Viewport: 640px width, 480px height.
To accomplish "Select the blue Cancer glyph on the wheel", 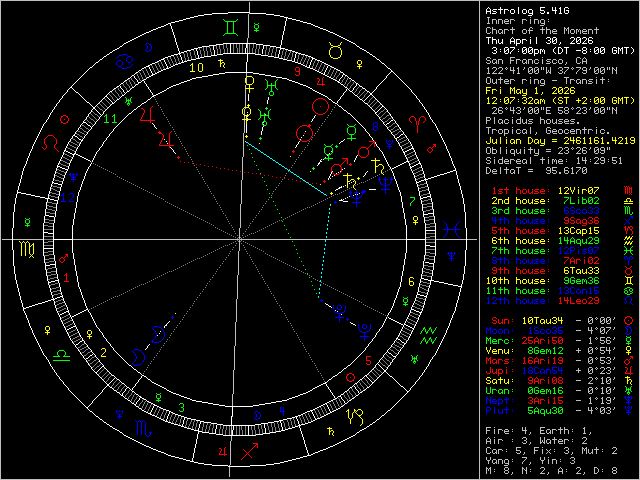I will pos(124,62).
